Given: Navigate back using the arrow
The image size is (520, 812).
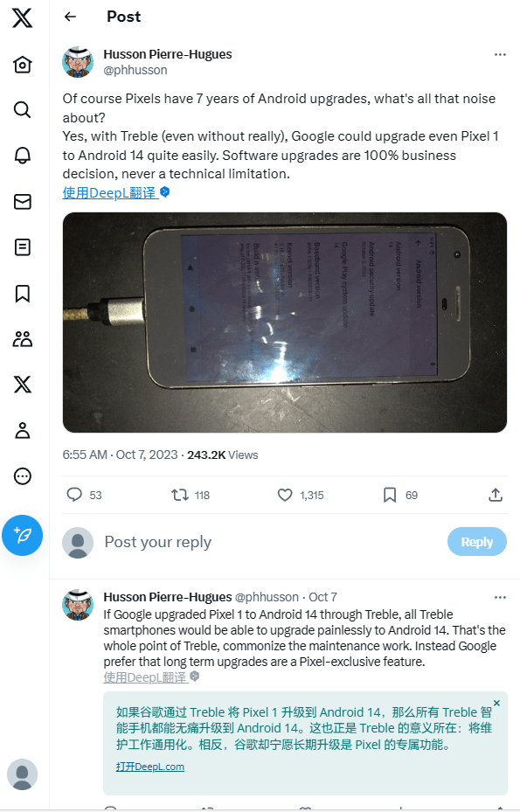Looking at the screenshot, I should click(x=70, y=17).
